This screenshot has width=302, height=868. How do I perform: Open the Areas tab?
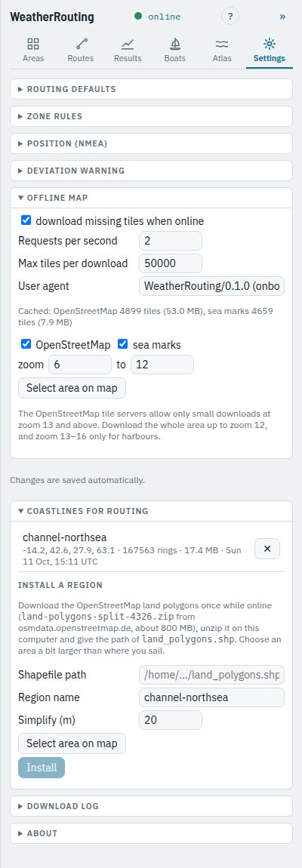(33, 50)
